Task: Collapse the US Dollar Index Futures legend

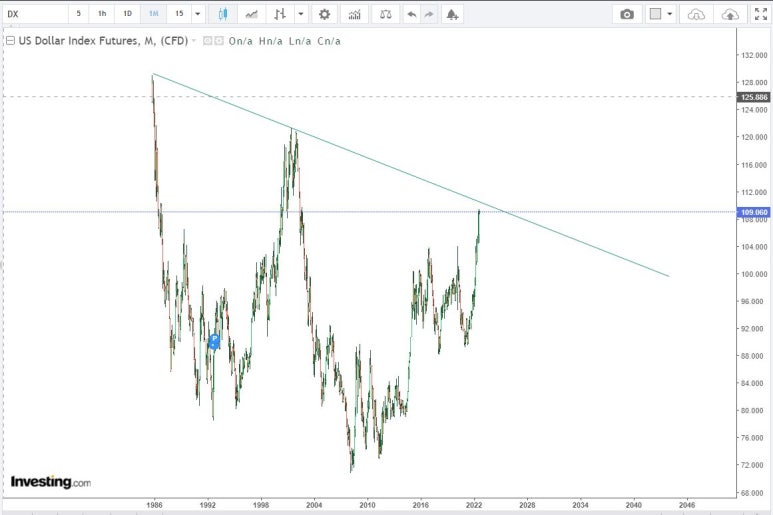Action: [10, 41]
